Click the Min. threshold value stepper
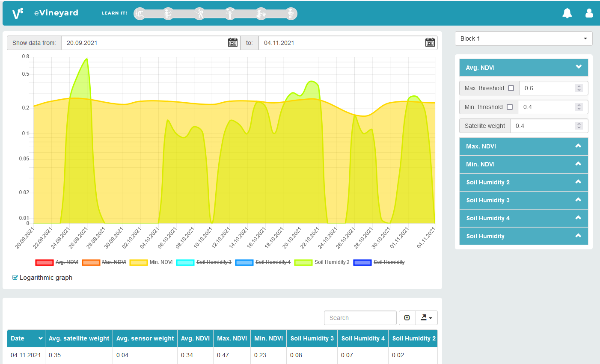 pyautogui.click(x=579, y=107)
